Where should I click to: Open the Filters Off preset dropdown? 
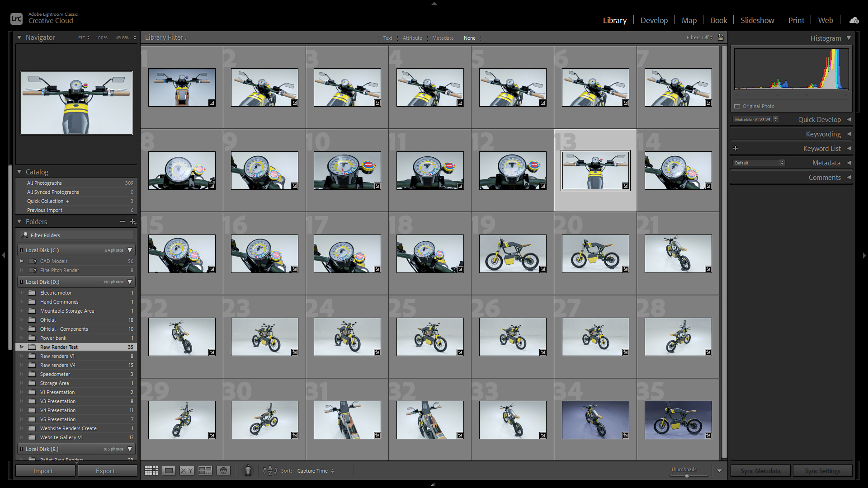coord(699,38)
